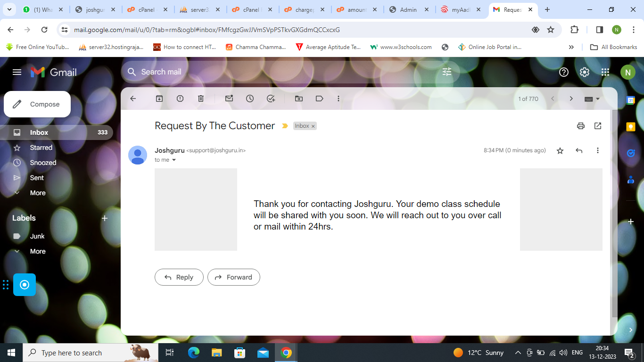The height and width of the screenshot is (362, 644).
Task: Print the email using the printer icon
Action: coord(581,126)
